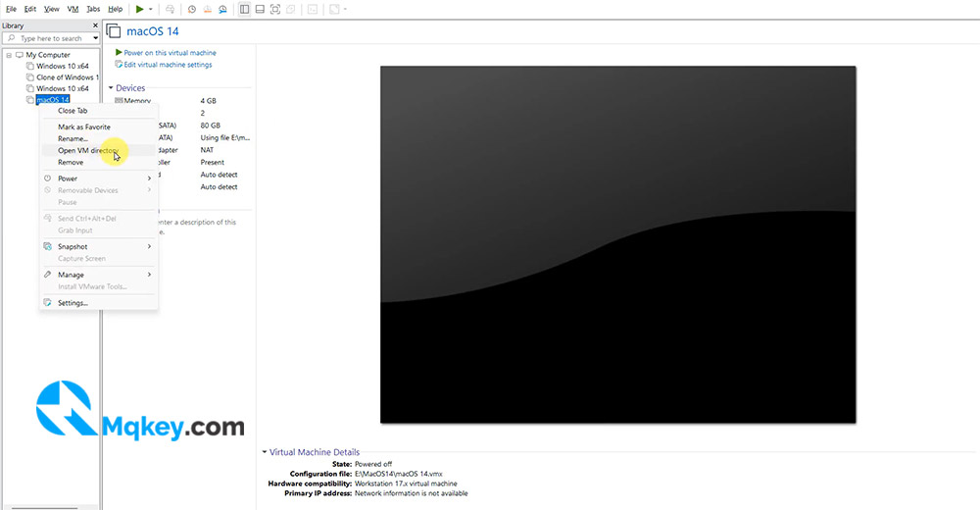Click the E:\MacOS14\macOS 14.vmx configuration path
This screenshot has width=980, height=510.
click(398, 475)
